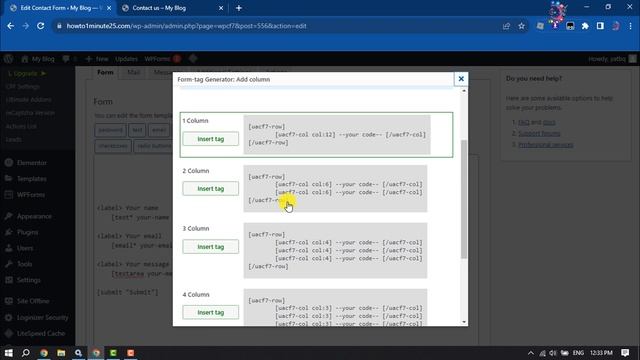Close the Edit Contact Form browser tab

(109, 8)
